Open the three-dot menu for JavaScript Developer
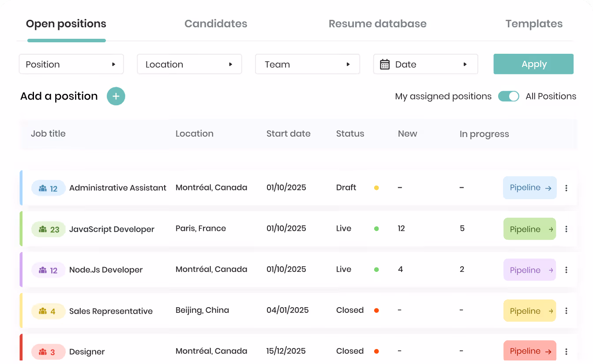The image size is (593, 364). (566, 229)
